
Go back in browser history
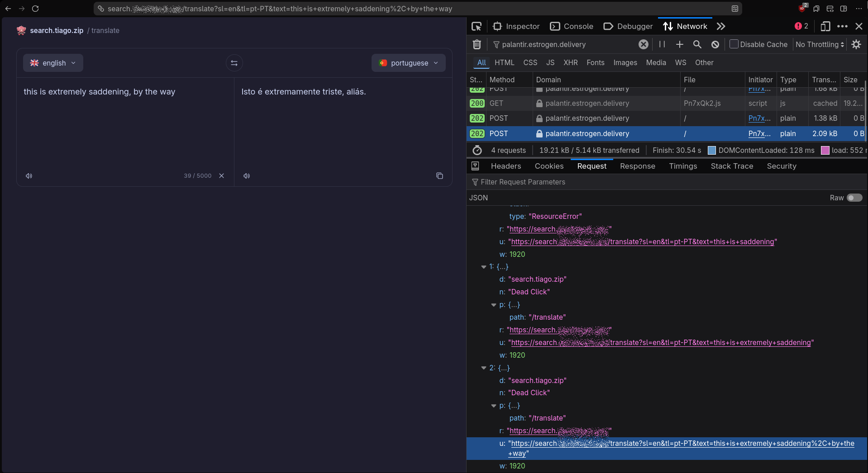8,9
